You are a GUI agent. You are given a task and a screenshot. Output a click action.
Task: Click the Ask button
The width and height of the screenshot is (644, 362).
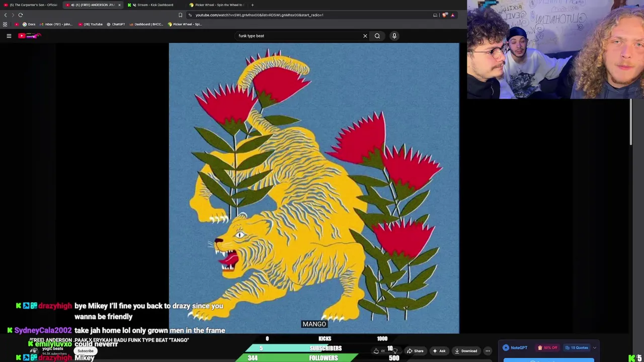point(439,351)
